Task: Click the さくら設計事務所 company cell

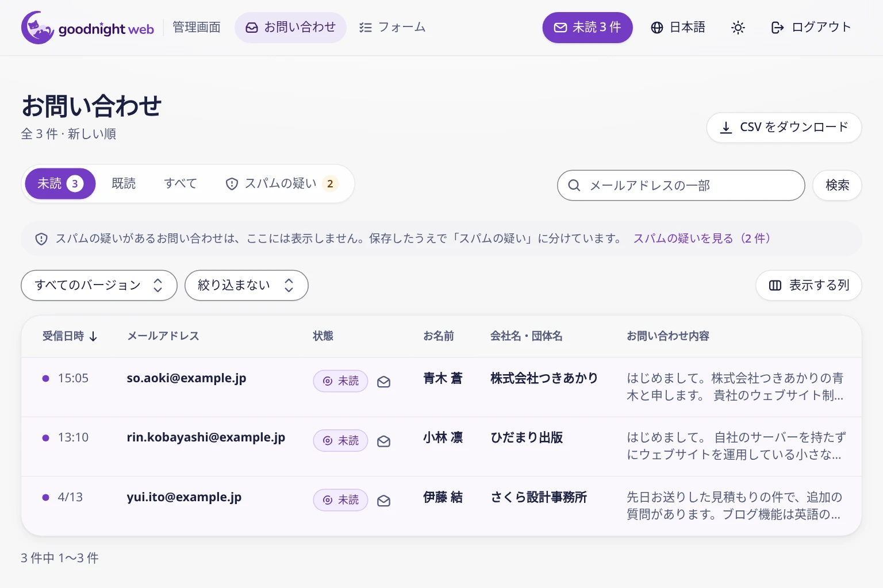Action: coord(539,497)
